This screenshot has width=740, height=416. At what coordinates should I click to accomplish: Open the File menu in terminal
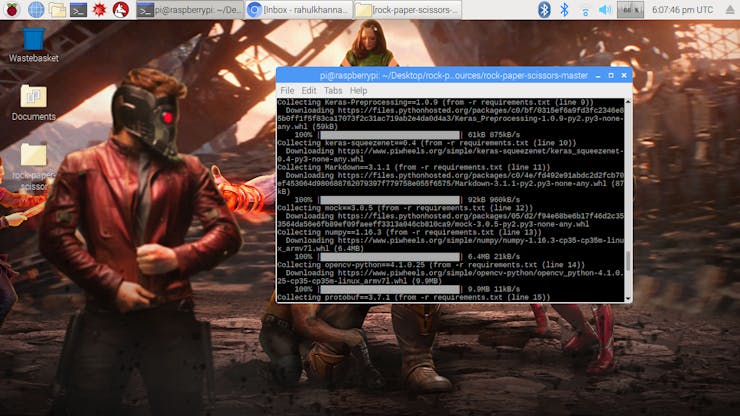click(287, 90)
